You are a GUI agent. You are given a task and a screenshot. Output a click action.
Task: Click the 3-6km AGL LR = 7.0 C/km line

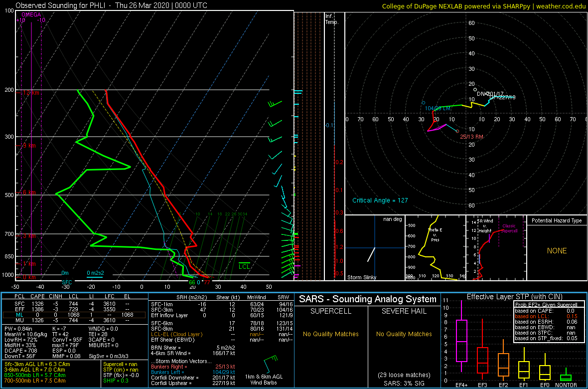point(37,371)
